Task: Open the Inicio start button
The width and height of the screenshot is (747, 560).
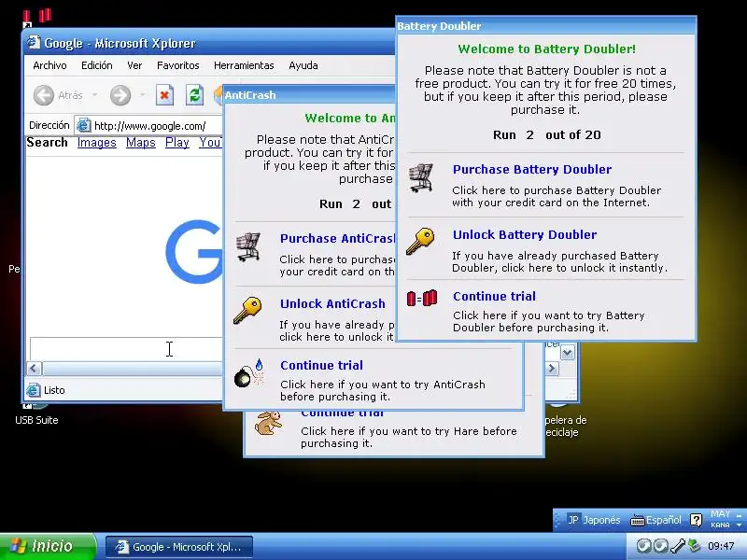Action: point(48,546)
